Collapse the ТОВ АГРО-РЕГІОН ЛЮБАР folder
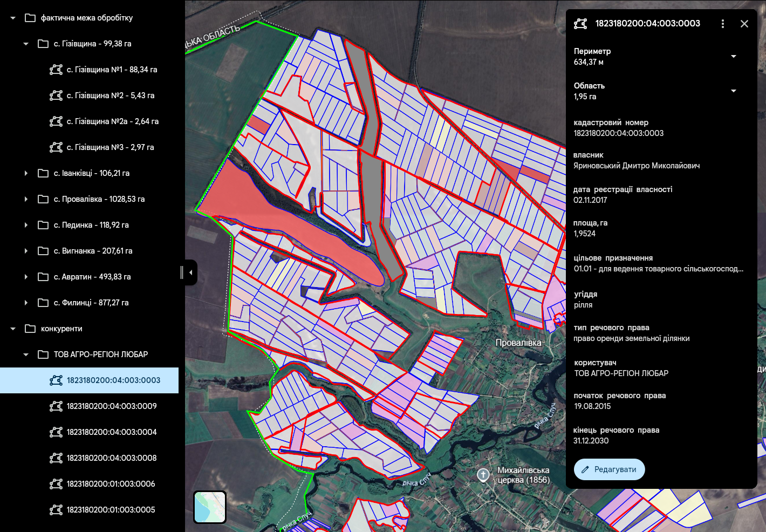766x532 pixels. pyautogui.click(x=26, y=354)
